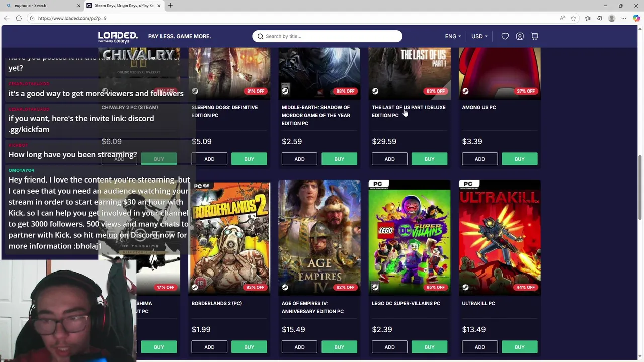The height and width of the screenshot is (362, 644).
Task: Open the wishlist heart icon
Action: click(x=505, y=36)
